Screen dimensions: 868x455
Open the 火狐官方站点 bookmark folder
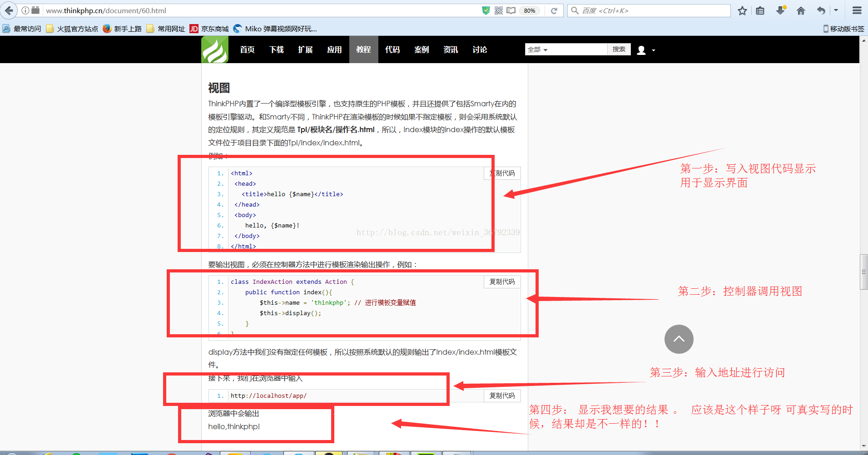tap(72, 29)
